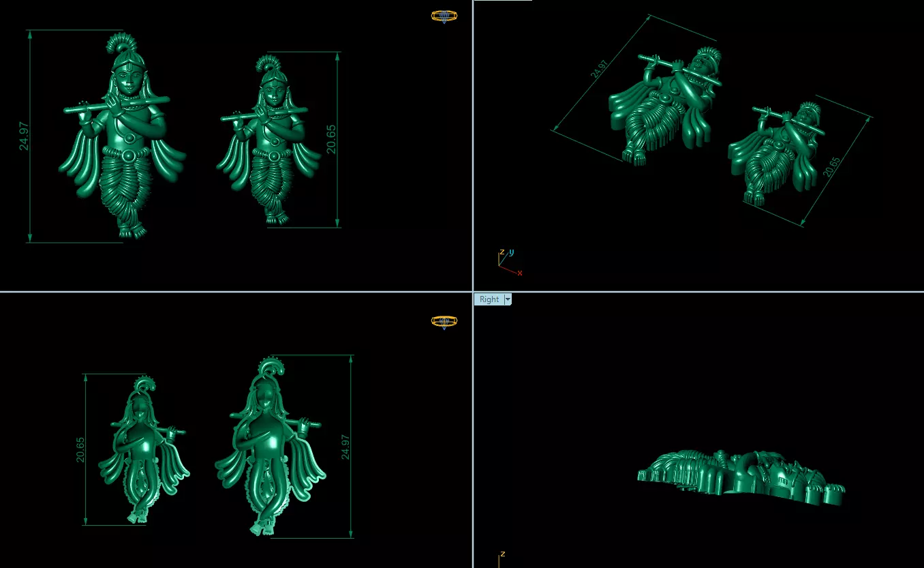Select the 20.65 dimension text in back view

point(80,450)
